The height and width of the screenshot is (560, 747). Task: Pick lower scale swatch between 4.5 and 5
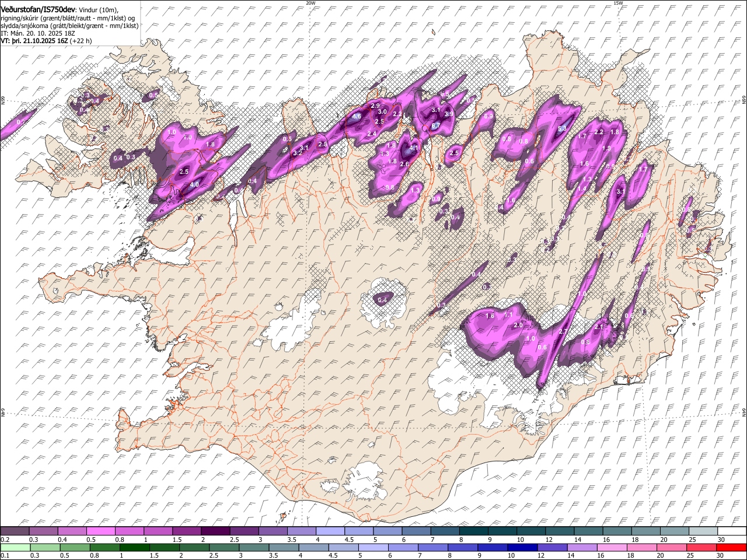(344, 547)
